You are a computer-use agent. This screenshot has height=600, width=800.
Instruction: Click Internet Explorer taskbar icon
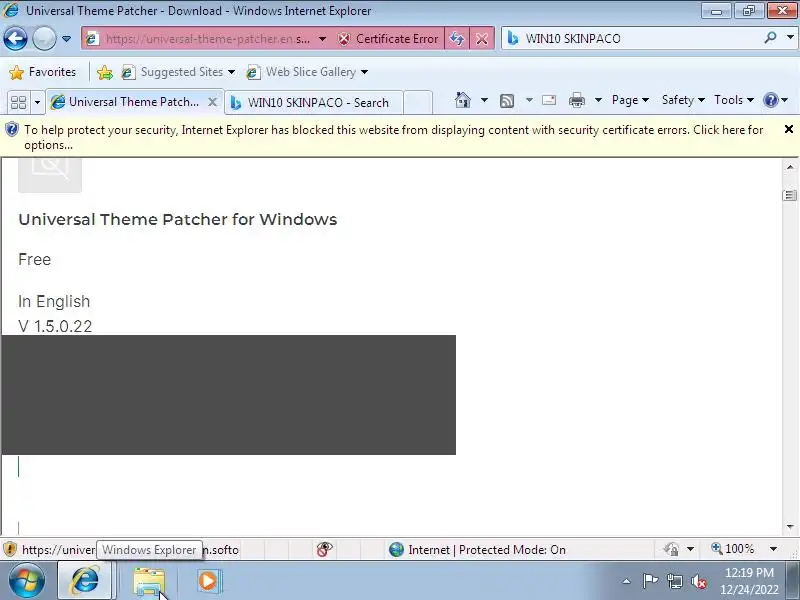85,581
